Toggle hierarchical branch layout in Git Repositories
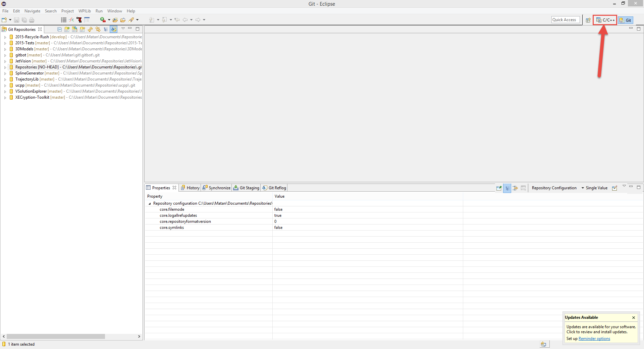This screenshot has width=644, height=349. pyautogui.click(x=106, y=29)
